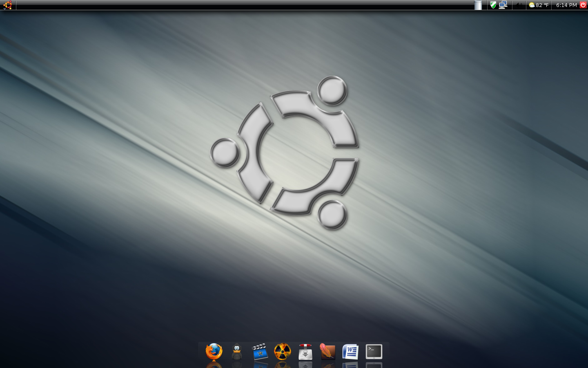The width and height of the screenshot is (588, 368).
Task: Launch Firefox from the dock
Action: 214,352
